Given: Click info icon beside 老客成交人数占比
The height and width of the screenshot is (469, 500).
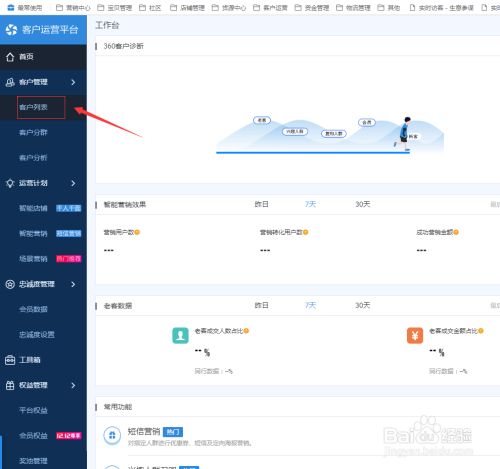Looking at the screenshot, I should pyautogui.click(x=246, y=331).
